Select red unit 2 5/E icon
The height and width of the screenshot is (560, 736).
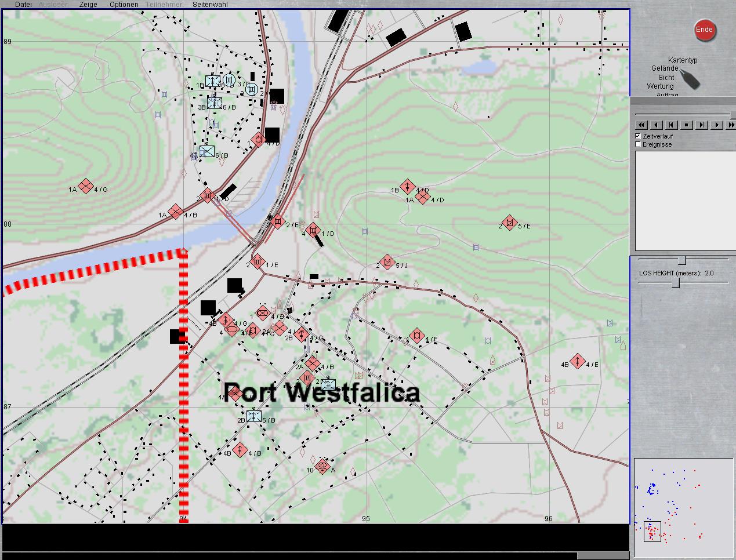[x=510, y=223]
